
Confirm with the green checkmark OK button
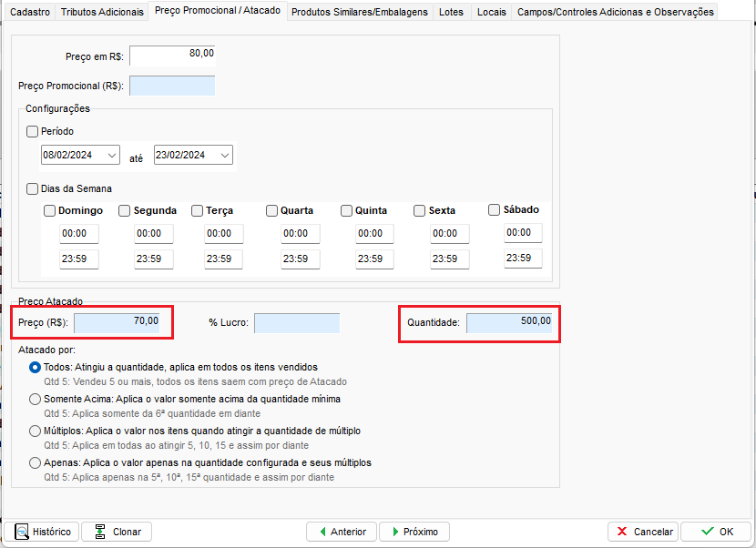(714, 532)
